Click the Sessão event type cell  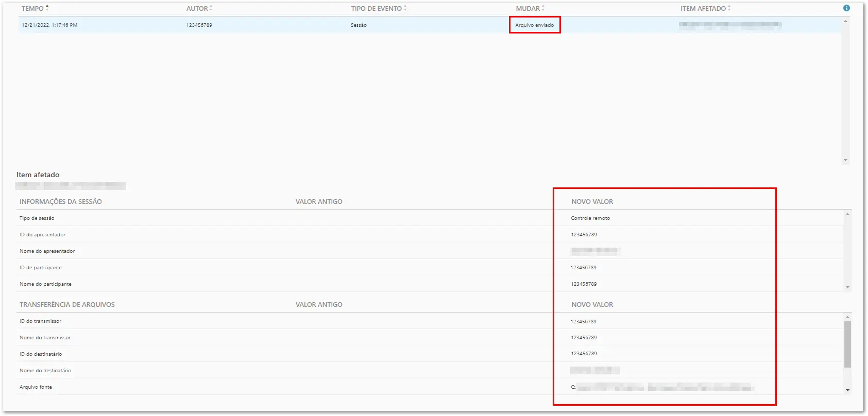[359, 25]
